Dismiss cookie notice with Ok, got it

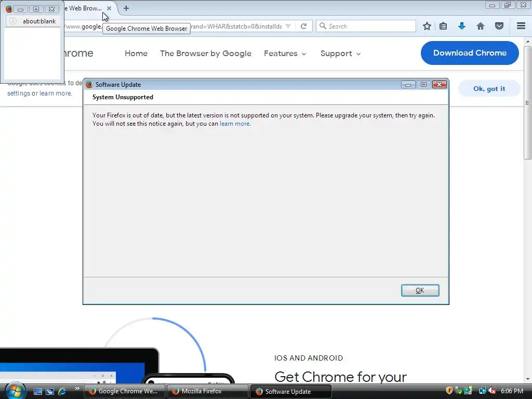[x=489, y=88]
